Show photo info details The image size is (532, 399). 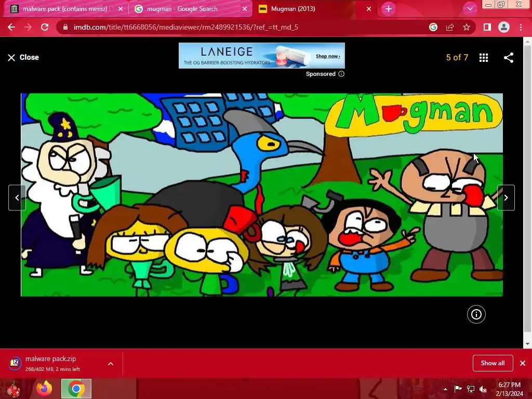click(476, 314)
